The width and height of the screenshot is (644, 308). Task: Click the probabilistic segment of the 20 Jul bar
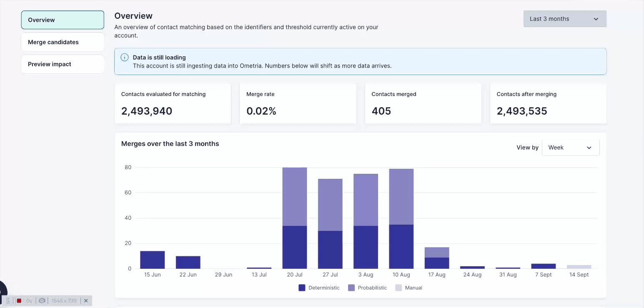click(295, 197)
